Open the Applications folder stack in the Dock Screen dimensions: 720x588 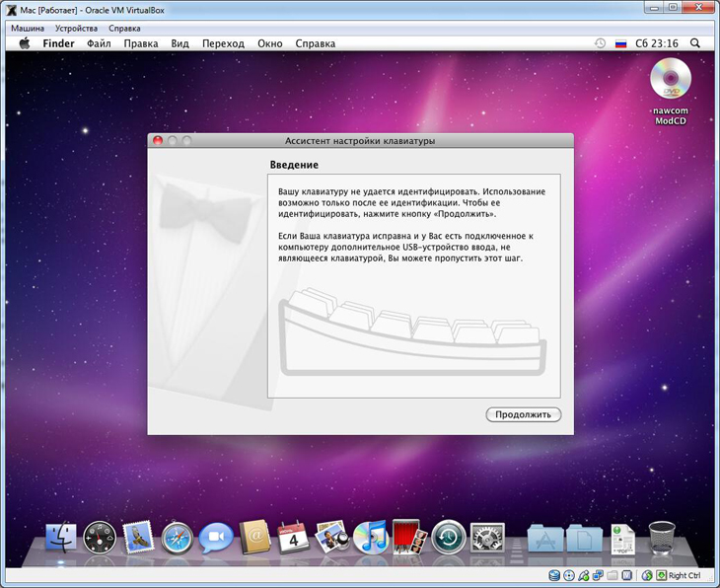click(545, 538)
